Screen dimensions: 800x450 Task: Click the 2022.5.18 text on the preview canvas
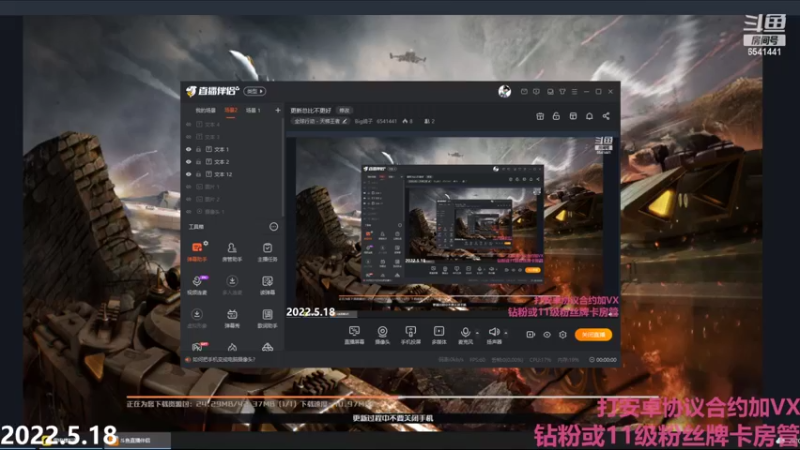311,312
